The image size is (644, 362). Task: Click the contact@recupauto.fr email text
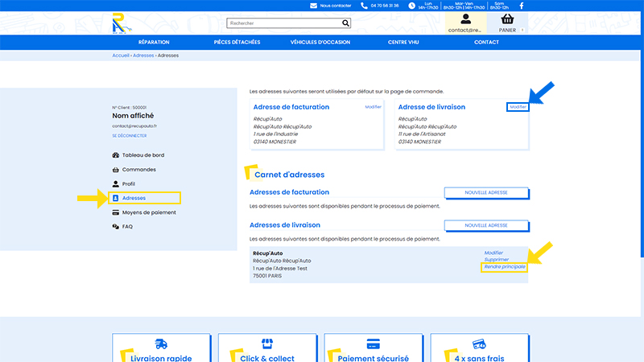pyautogui.click(x=134, y=126)
